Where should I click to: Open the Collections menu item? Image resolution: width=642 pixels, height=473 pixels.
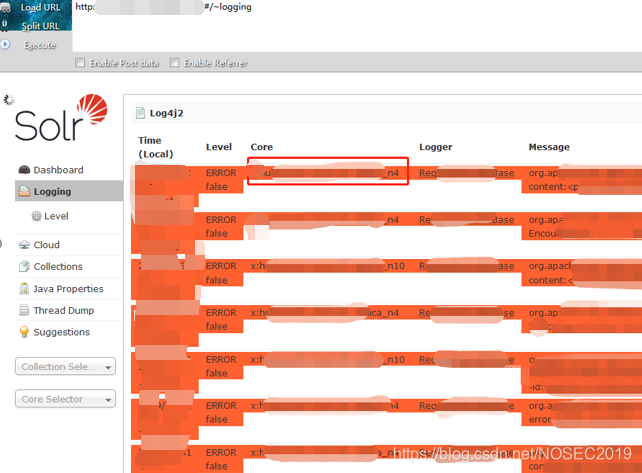tap(58, 267)
